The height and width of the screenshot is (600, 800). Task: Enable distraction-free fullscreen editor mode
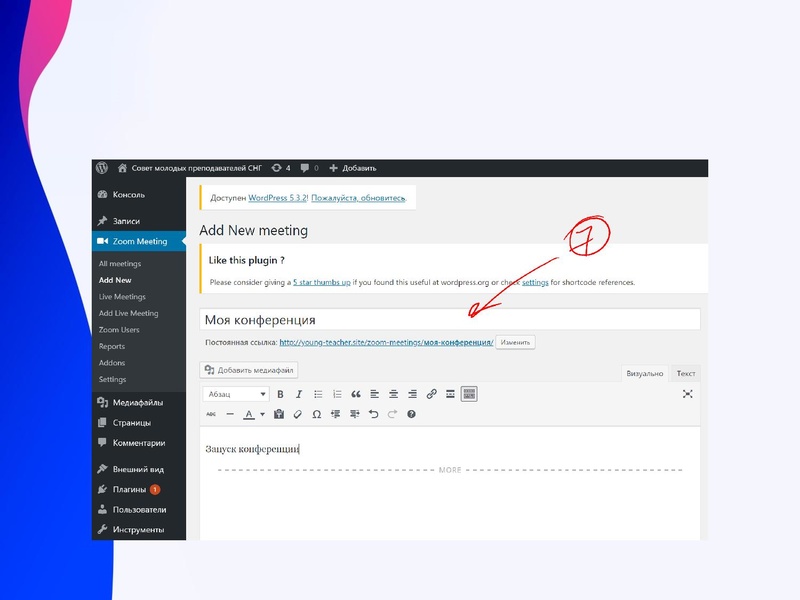coord(688,394)
